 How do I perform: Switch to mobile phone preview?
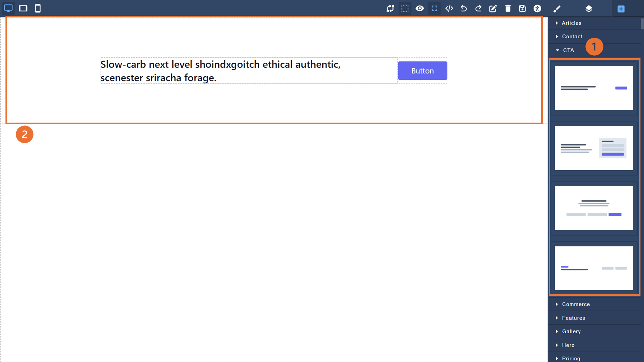[x=38, y=8]
